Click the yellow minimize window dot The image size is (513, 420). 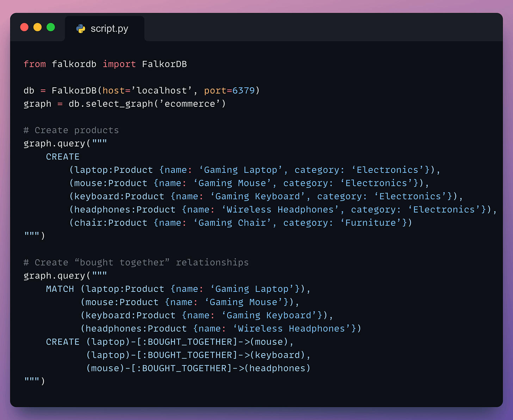[37, 27]
